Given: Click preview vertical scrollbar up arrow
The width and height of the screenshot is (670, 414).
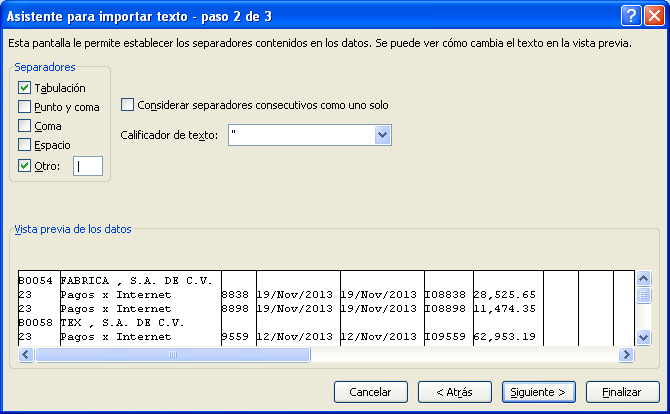Looking at the screenshot, I should click(x=644, y=279).
